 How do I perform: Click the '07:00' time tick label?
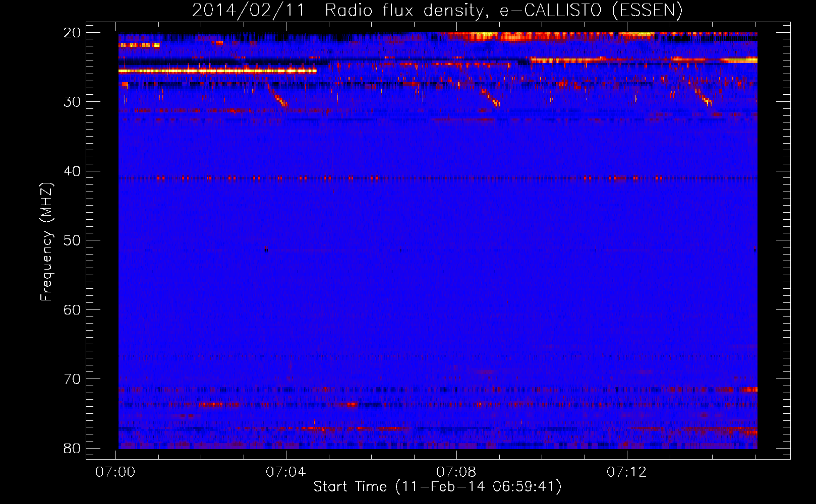pos(115,472)
